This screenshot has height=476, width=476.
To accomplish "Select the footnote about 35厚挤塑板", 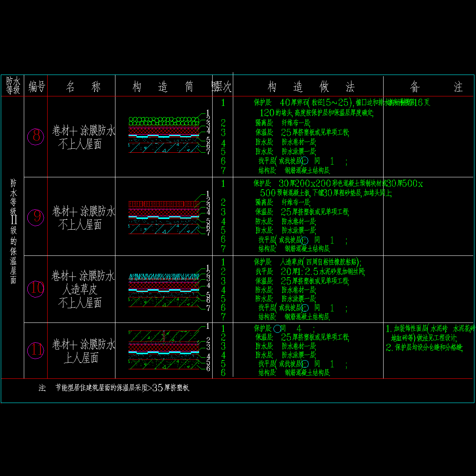I will 114,388.
